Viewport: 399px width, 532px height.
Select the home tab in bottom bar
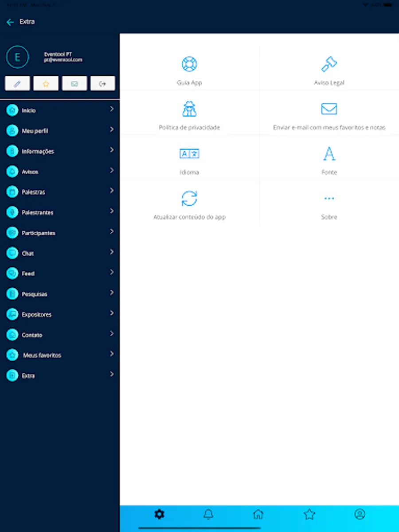tap(258, 514)
